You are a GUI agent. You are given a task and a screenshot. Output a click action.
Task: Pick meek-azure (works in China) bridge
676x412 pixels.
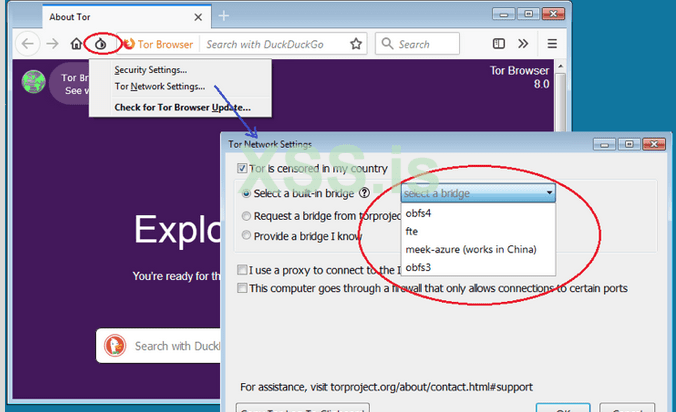click(x=478, y=250)
